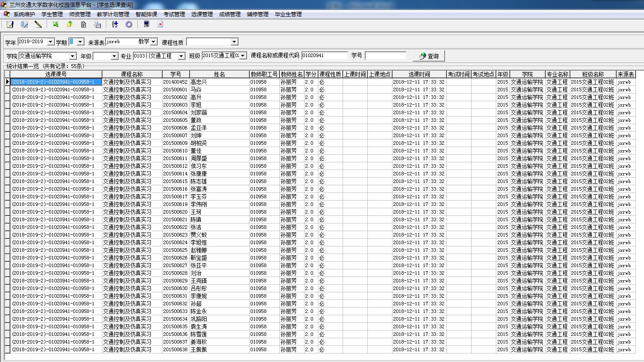Expand the 班级 class dropdown
Image resolution: width=644 pixels, height=362 pixels.
(243, 56)
